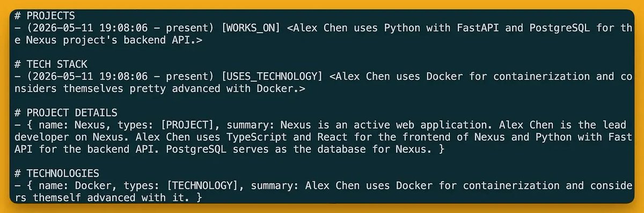Click the [TECHNOLOGY] type tag
The image size is (644, 213).
[202, 187]
